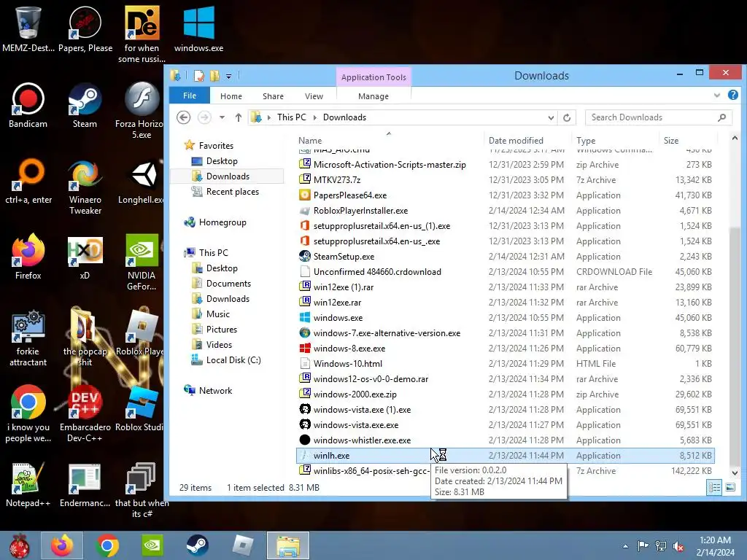Refresh the Downloads folder
Screen dimensions: 747x560
coord(566,117)
